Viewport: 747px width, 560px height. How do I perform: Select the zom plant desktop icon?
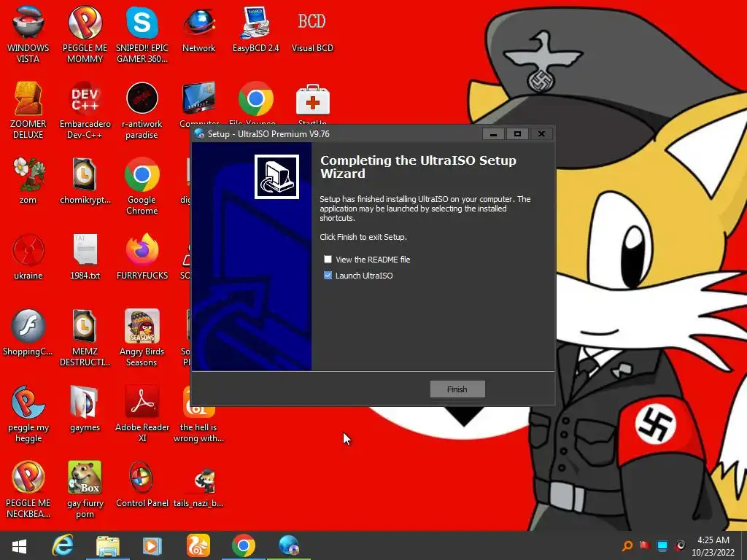(28, 181)
